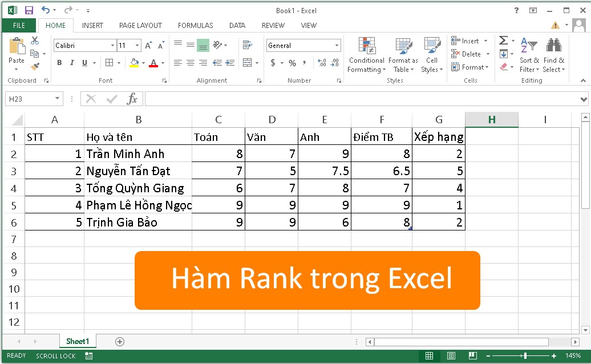Increase decimal places
The width and height of the screenshot is (591, 364).
coord(322,63)
